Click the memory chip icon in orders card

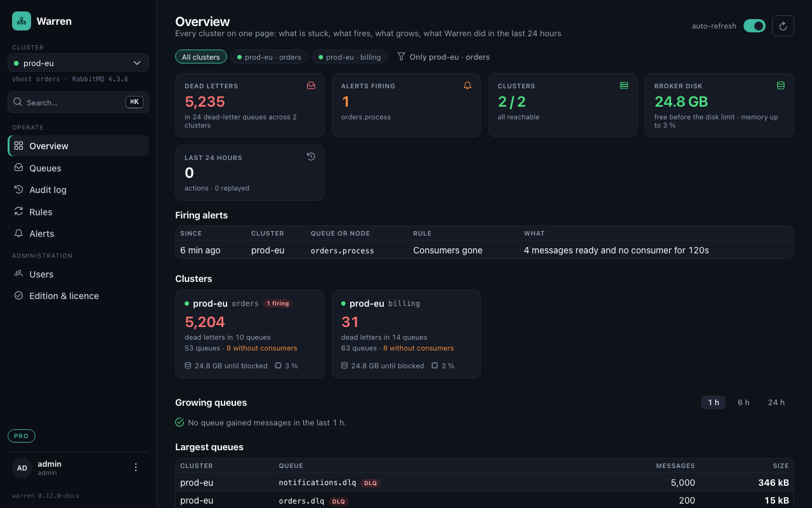coord(278,366)
